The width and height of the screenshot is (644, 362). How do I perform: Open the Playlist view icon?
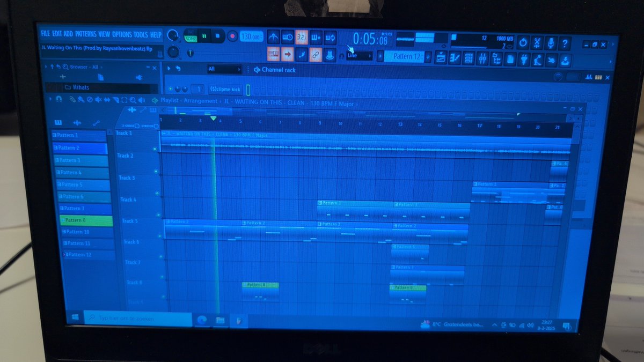coord(441,58)
